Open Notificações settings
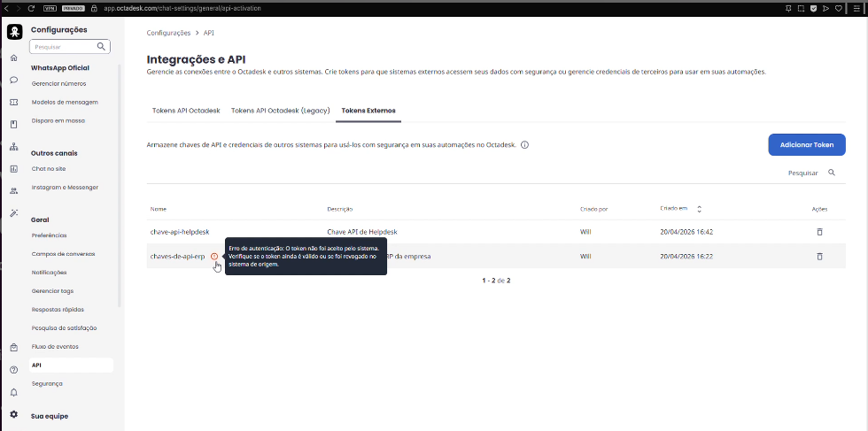 click(50, 273)
